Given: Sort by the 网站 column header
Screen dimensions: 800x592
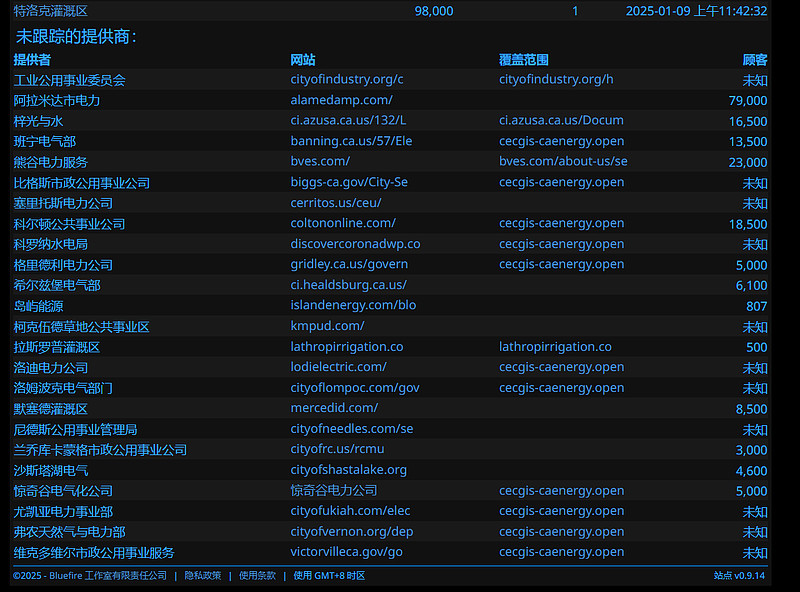Looking at the screenshot, I should pos(303,60).
